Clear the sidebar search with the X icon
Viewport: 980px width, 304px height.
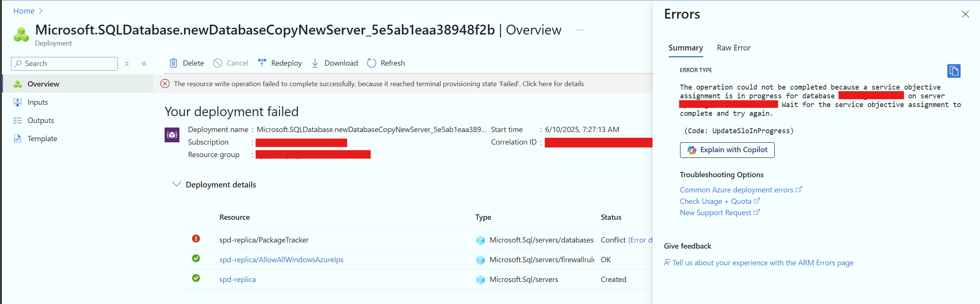point(127,64)
